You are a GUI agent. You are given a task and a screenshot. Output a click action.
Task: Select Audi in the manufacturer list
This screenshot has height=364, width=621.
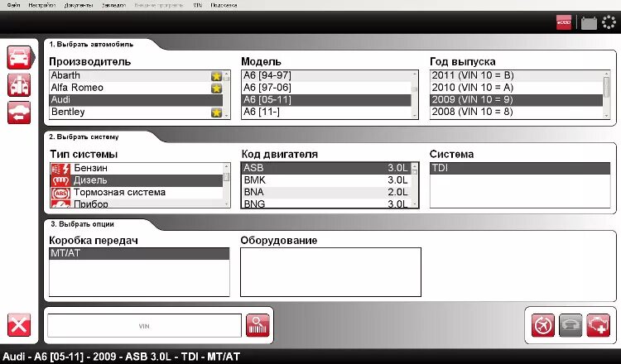[x=136, y=100]
